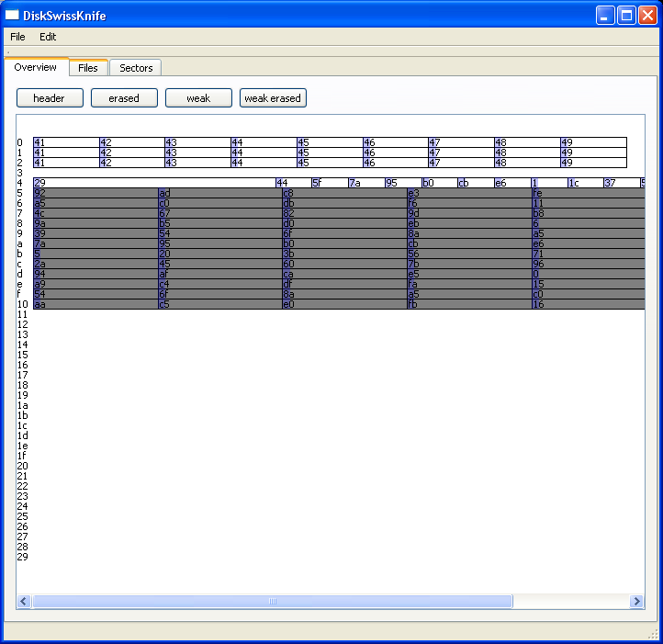
Task: Click the weak button
Action: (x=198, y=98)
